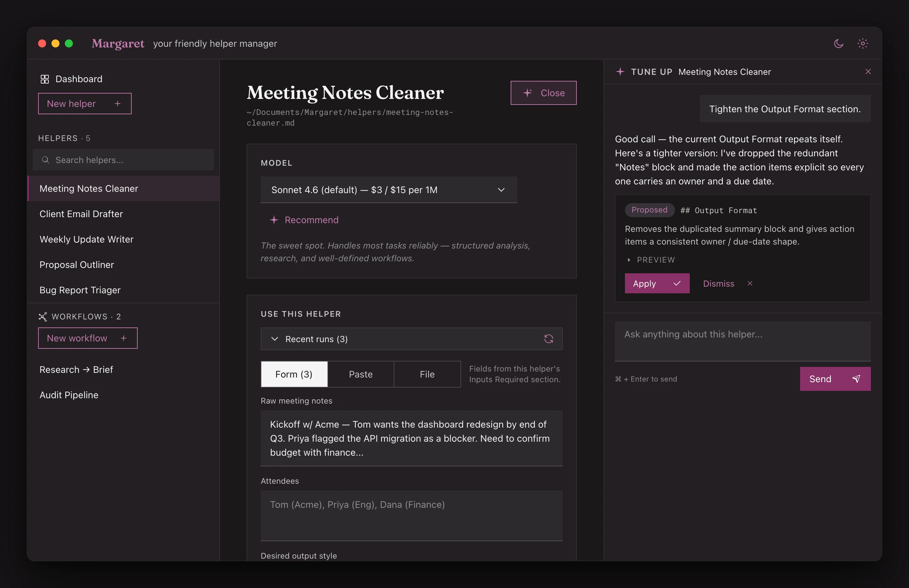Screen dimensions: 909x588
Task: Open the Audit Pipeline workflow
Action: coord(123,395)
